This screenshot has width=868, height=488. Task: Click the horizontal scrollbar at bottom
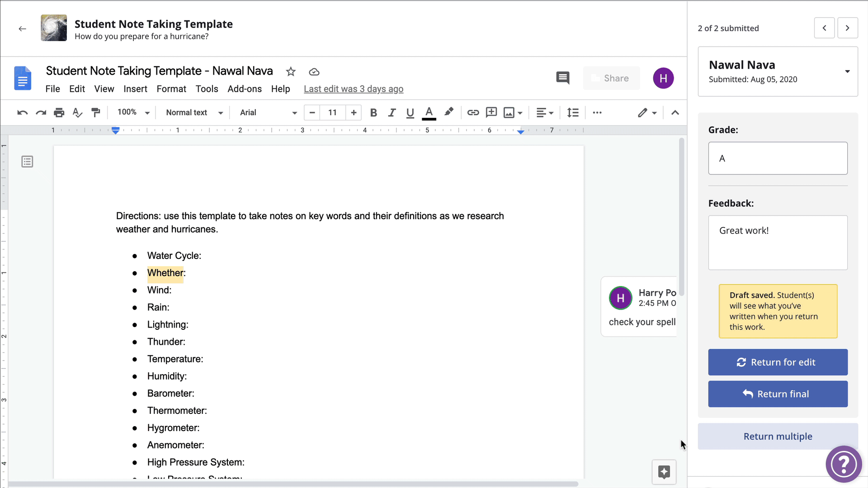293,484
